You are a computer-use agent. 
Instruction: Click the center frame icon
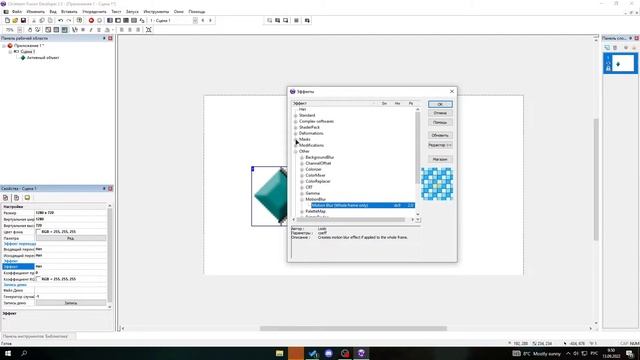(x=149, y=30)
